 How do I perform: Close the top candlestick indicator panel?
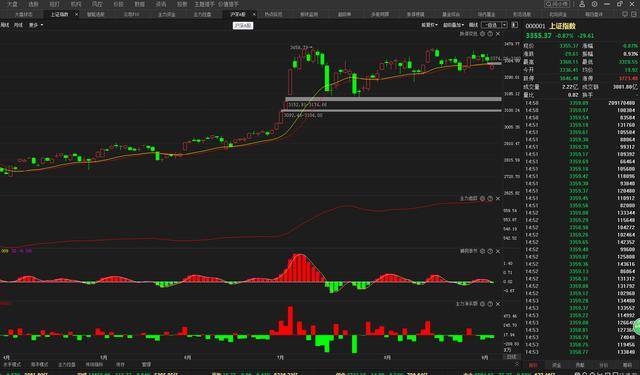(x=498, y=34)
